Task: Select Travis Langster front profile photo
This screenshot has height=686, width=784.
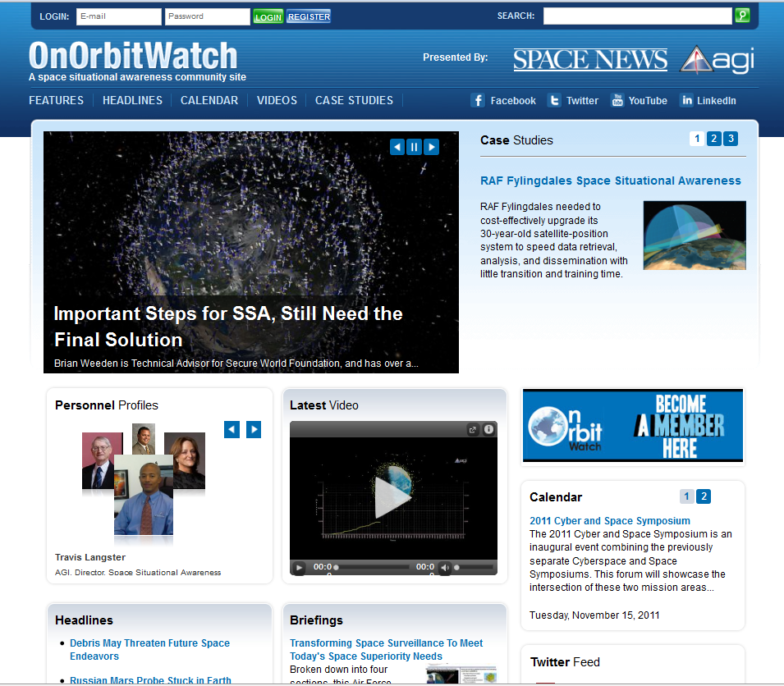Action: pyautogui.click(x=144, y=495)
